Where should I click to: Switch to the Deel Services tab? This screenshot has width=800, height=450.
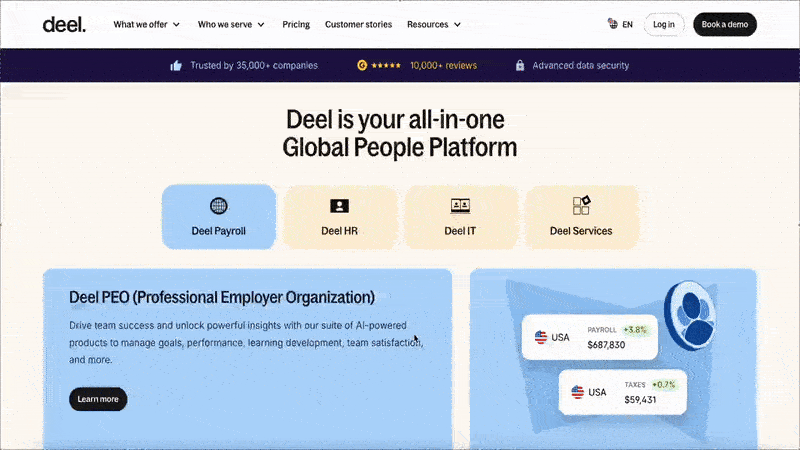tap(581, 217)
